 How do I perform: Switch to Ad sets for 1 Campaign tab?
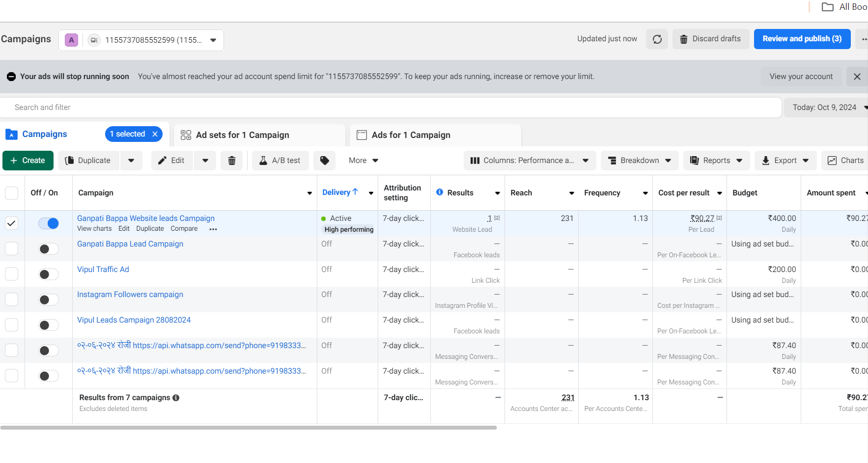[242, 135]
